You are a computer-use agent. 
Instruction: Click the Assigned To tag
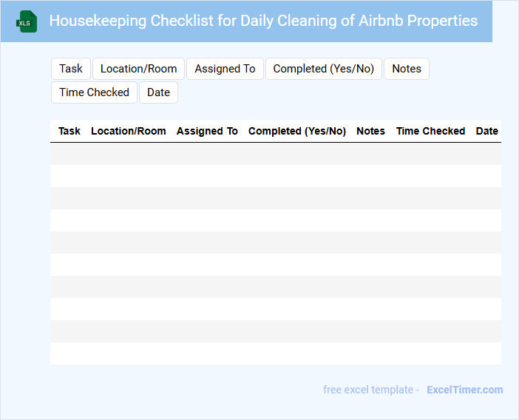(x=225, y=69)
